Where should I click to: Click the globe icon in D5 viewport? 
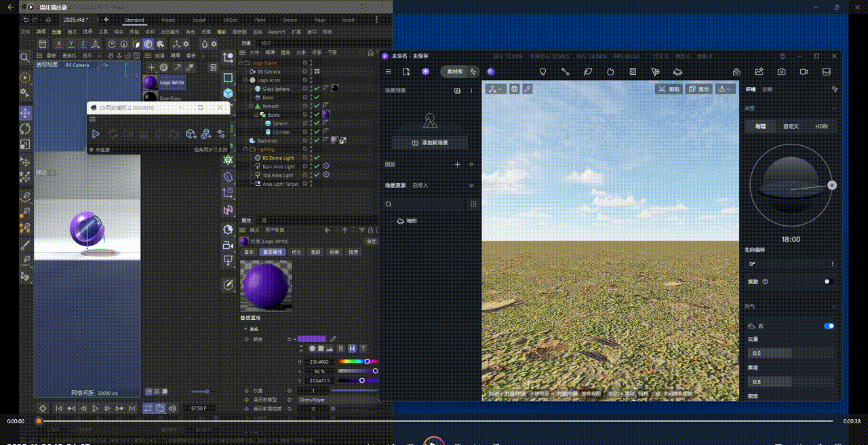click(x=515, y=89)
